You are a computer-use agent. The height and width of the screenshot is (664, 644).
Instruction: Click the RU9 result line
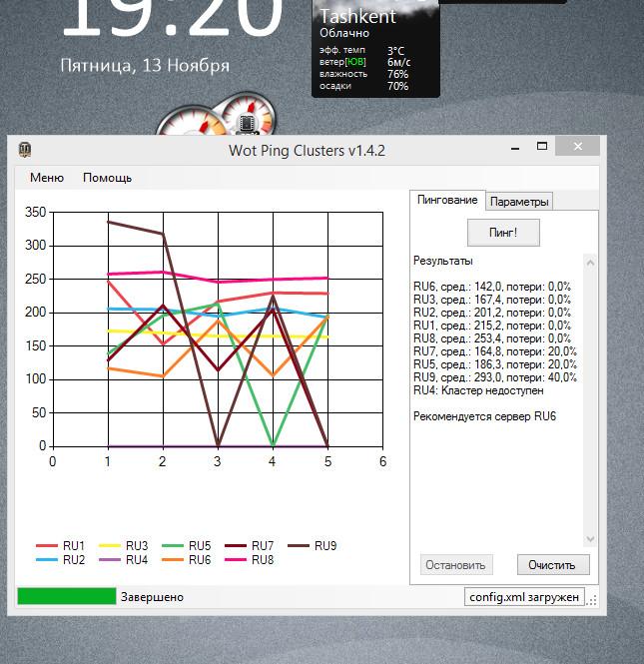495,377
